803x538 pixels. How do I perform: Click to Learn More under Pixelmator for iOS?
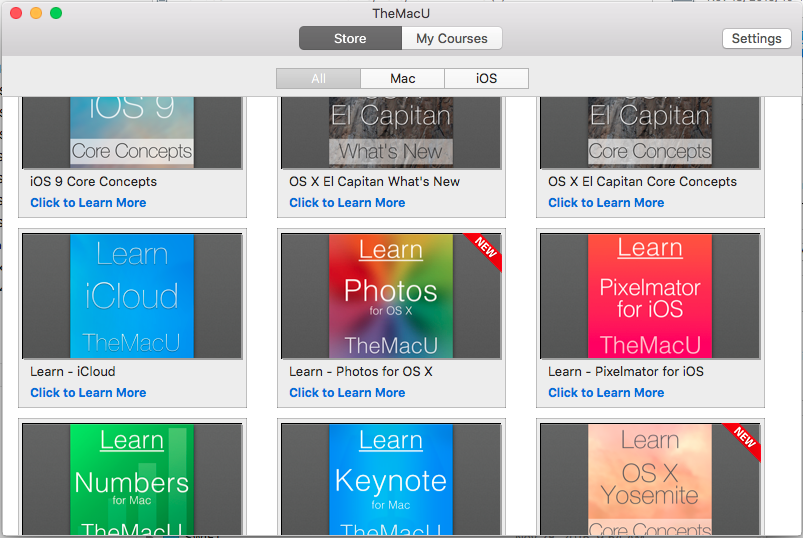606,393
